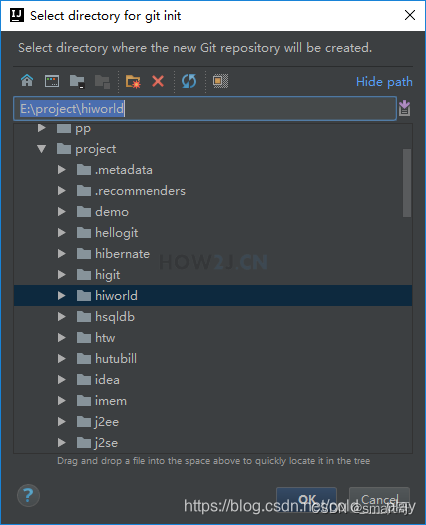The width and height of the screenshot is (426, 525).
Task: Go to the Home directory icon
Action: (x=27, y=81)
